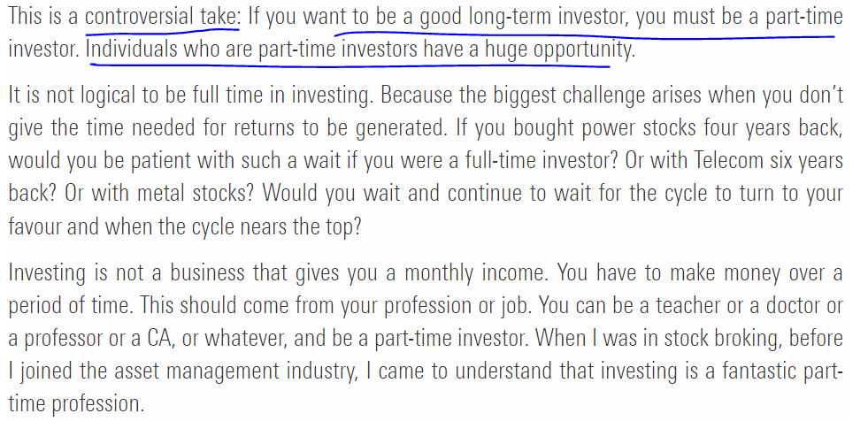Click the underlined sentence starting with "Individuals"
868x421 pixels.
(x=350, y=50)
